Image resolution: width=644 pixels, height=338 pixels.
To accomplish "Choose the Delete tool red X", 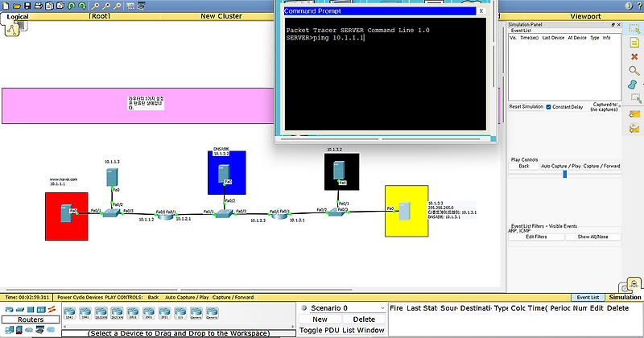I will [x=634, y=56].
